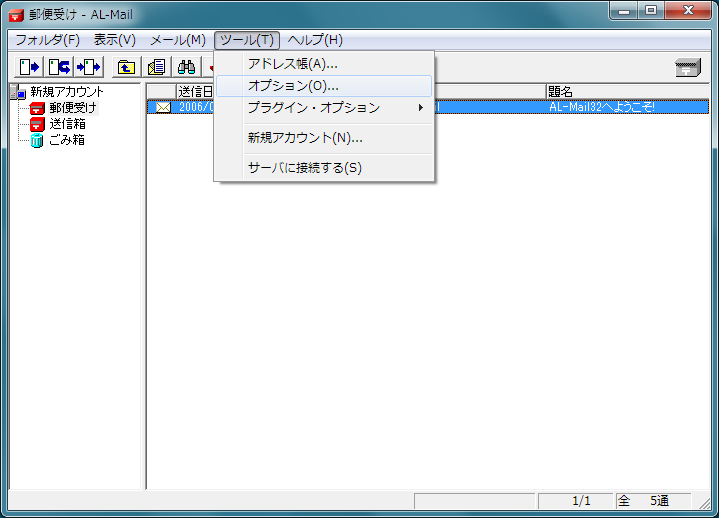Click the binoculars search toolbar icon
Screen dimensions: 721x520
click(x=186, y=67)
